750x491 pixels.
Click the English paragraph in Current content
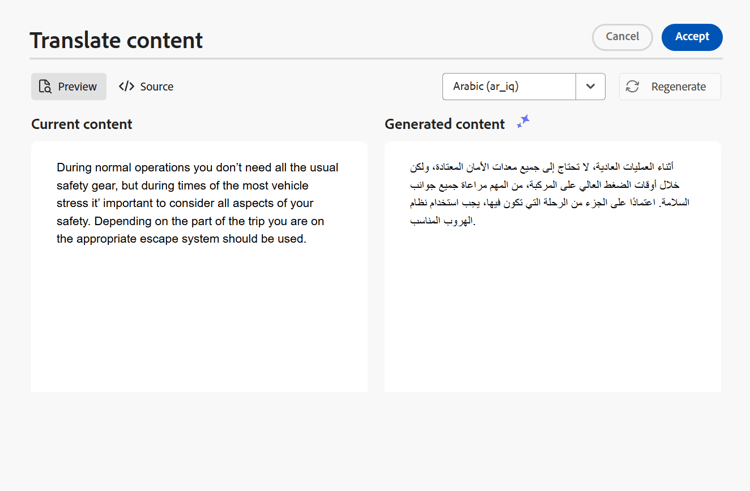tap(198, 203)
